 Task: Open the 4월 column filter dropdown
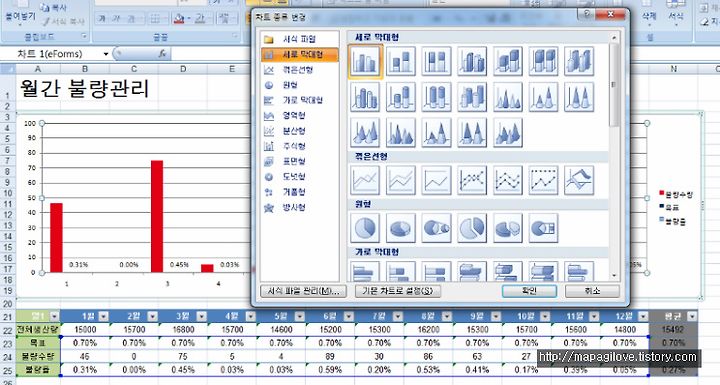(x=251, y=317)
